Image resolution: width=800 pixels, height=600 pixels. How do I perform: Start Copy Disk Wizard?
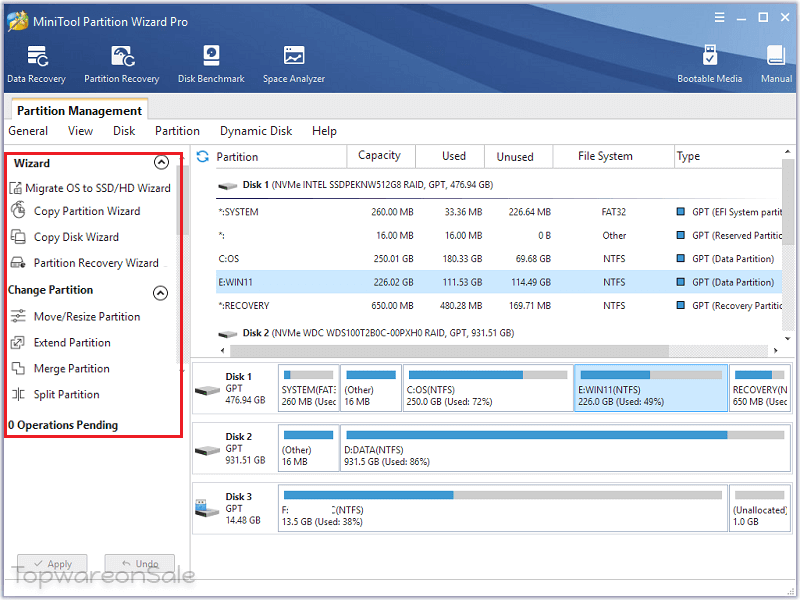pyautogui.click(x=65, y=237)
